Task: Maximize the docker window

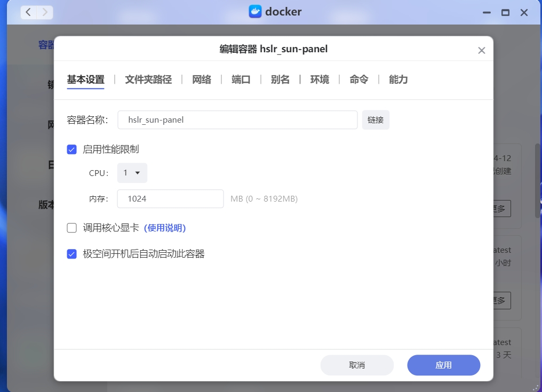Action: (505, 12)
